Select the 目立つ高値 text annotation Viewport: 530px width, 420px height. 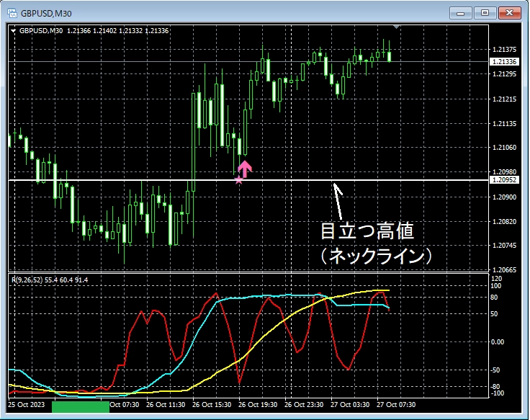(368, 231)
